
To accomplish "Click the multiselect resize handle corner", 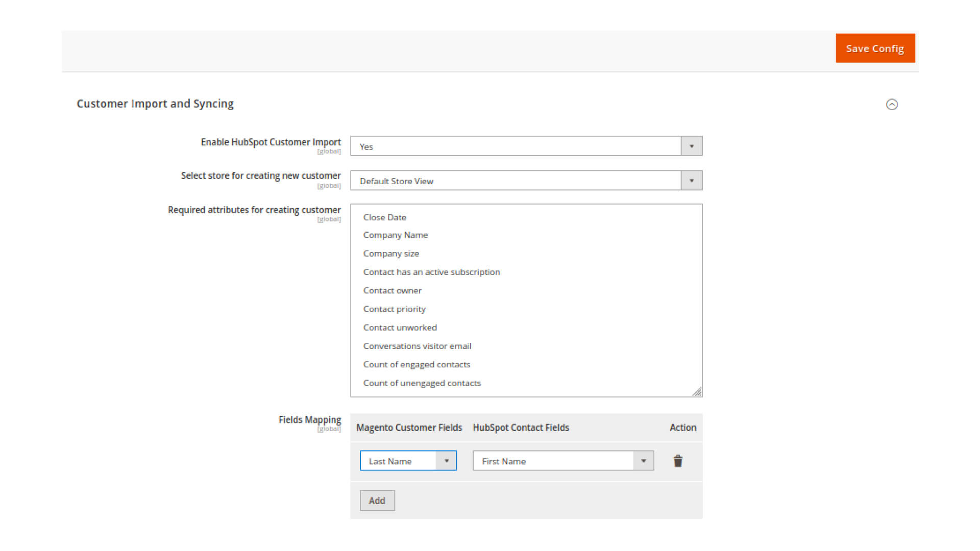I will 697,392.
